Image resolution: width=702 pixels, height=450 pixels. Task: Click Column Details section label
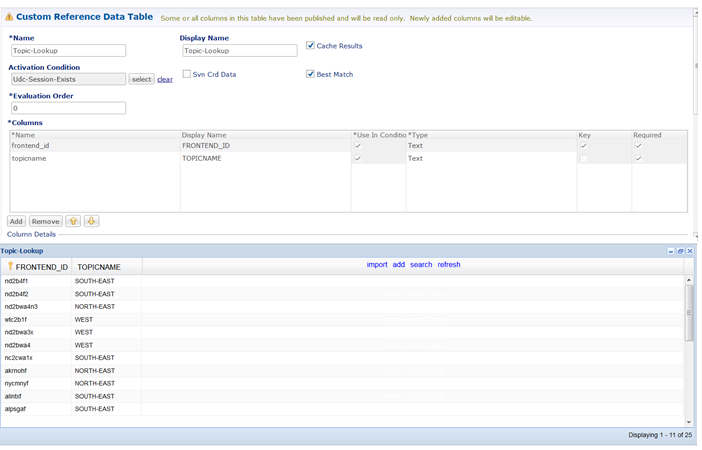coord(31,234)
